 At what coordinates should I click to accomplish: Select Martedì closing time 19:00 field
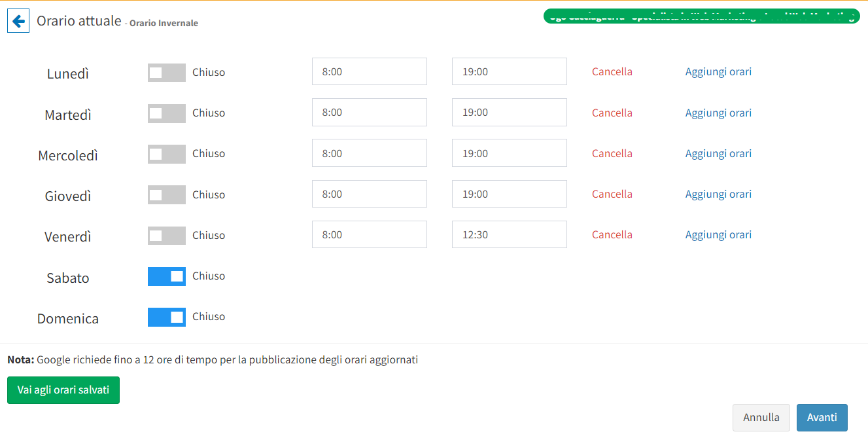pos(509,113)
